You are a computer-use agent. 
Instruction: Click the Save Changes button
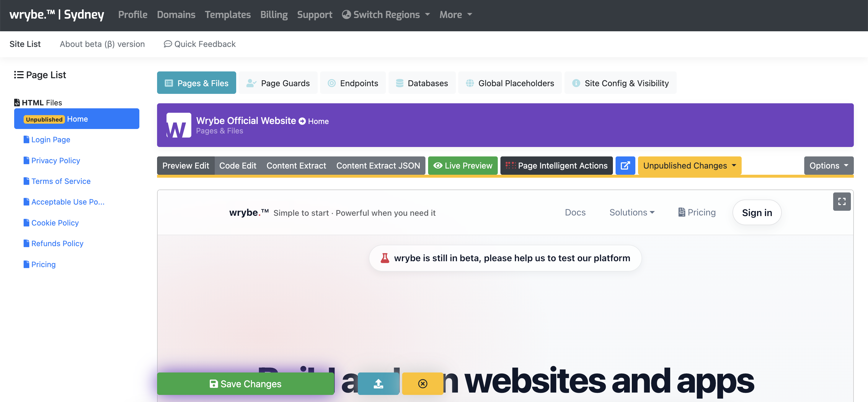pyautogui.click(x=245, y=383)
